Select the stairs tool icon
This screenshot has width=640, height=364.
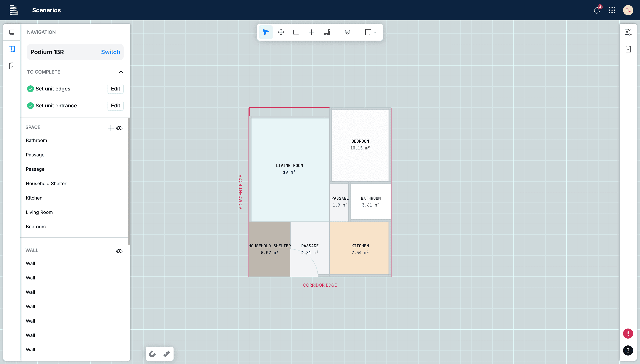click(327, 32)
